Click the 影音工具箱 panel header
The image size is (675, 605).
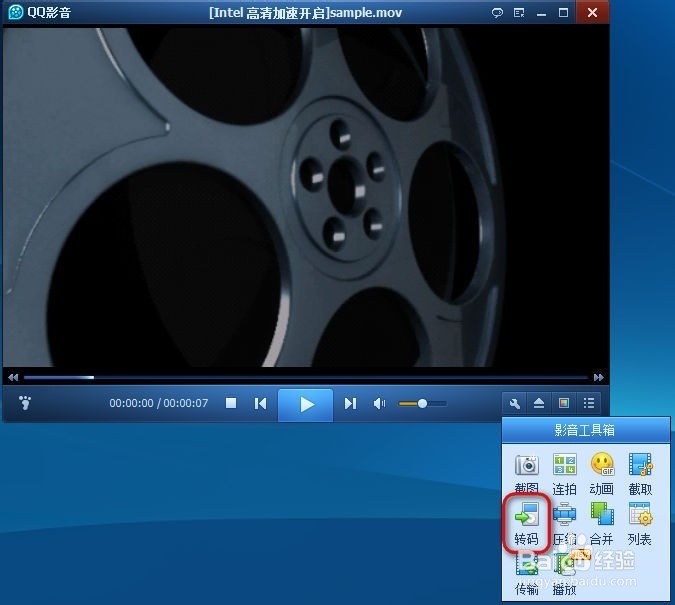(x=585, y=430)
